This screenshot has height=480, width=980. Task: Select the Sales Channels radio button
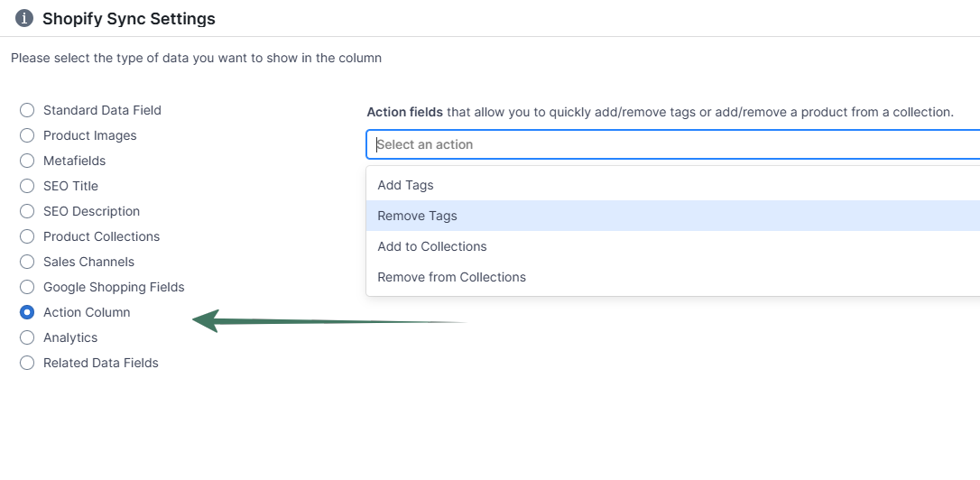pos(27,262)
